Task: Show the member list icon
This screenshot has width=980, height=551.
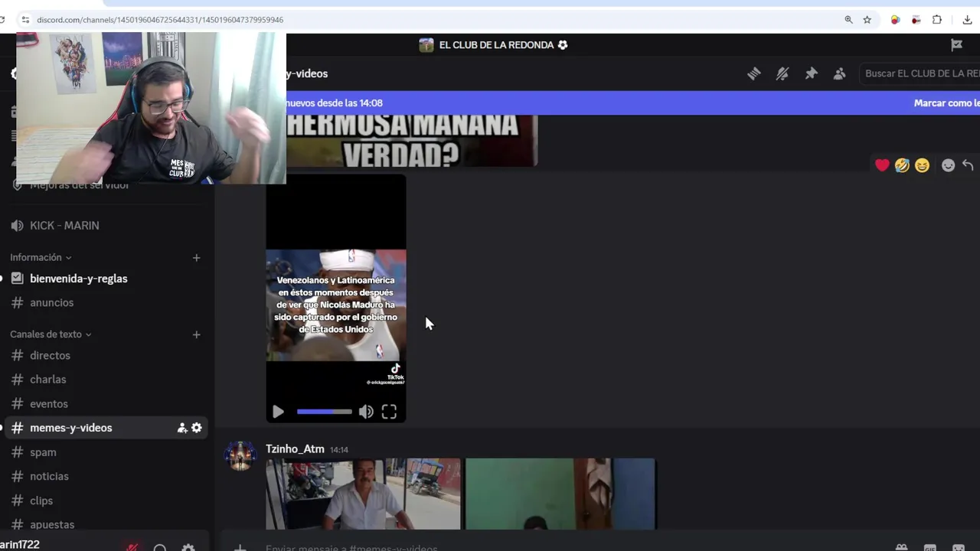Action: (x=839, y=73)
